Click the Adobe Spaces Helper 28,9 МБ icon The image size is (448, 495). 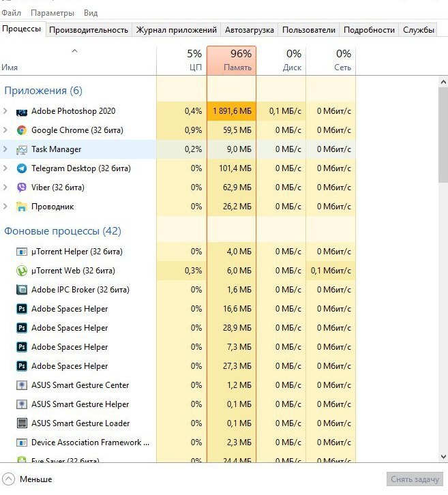[x=21, y=328]
